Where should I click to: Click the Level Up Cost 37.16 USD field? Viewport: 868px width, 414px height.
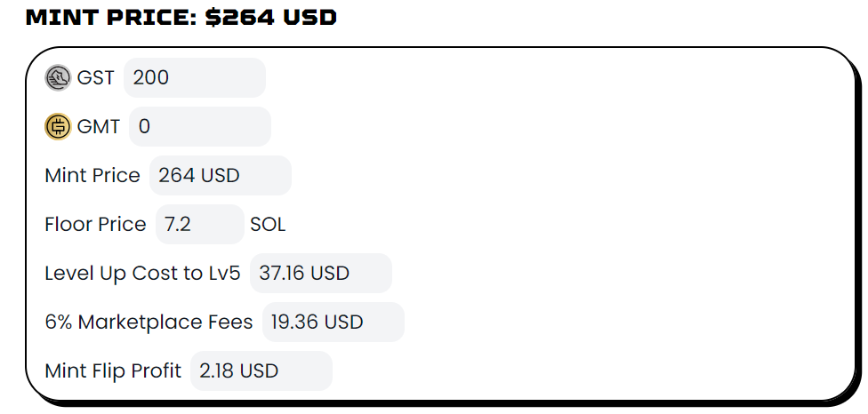[x=321, y=273]
